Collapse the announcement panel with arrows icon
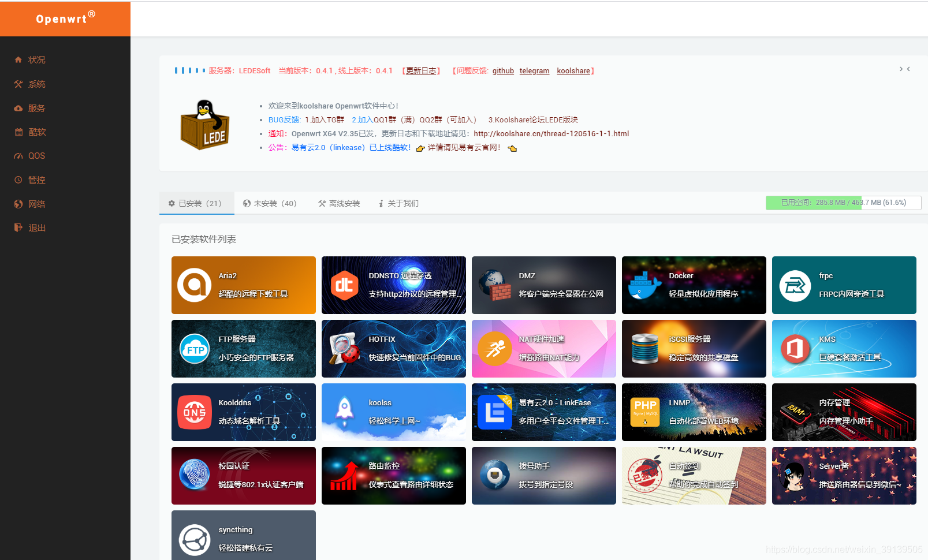Viewport: 928px width, 560px height. click(904, 69)
